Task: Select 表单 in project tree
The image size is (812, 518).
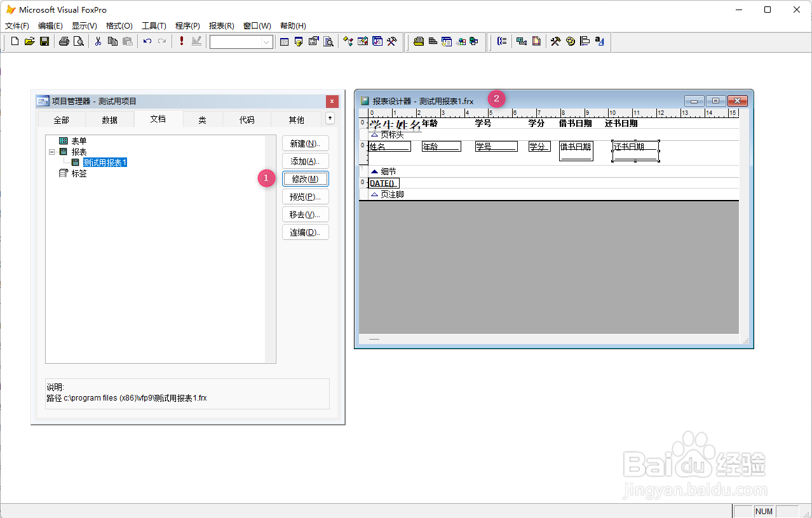Action: (x=79, y=141)
